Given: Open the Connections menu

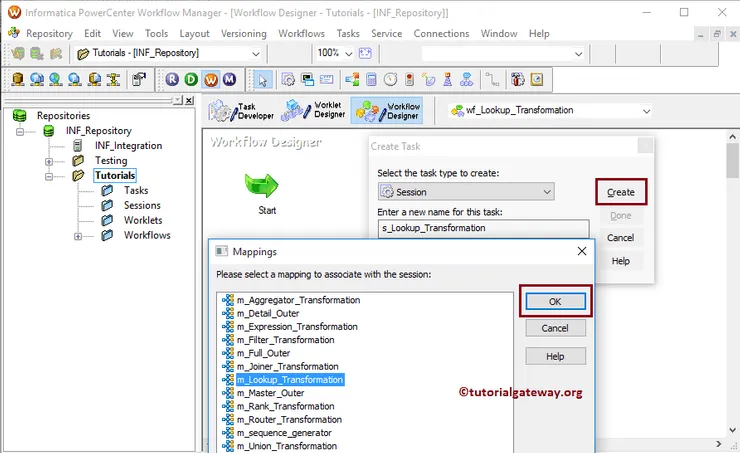Looking at the screenshot, I should point(441,34).
